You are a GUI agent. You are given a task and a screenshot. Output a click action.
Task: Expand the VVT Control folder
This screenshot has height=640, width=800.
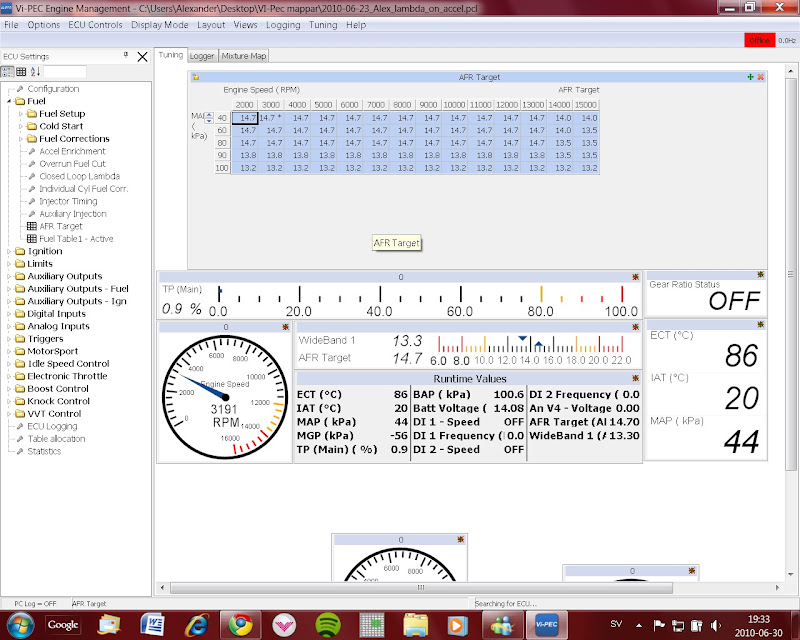[x=9, y=414]
